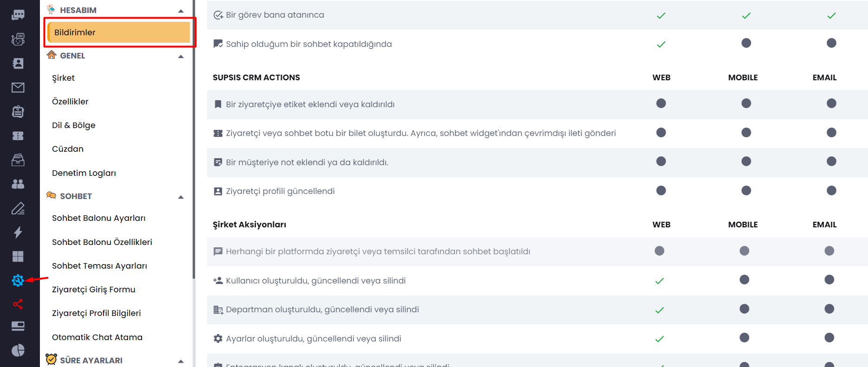Open the pie chart reports icon

(x=18, y=350)
